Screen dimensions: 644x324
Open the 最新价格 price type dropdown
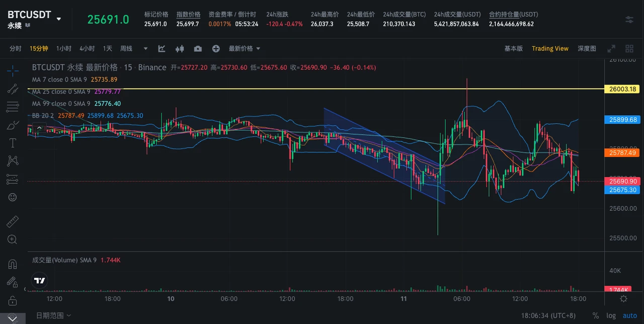point(245,49)
